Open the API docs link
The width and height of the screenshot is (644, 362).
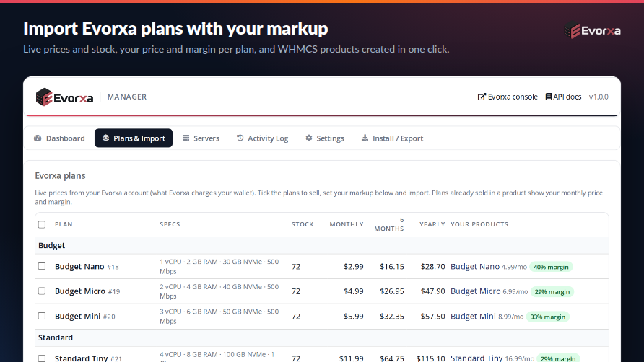[563, 97]
